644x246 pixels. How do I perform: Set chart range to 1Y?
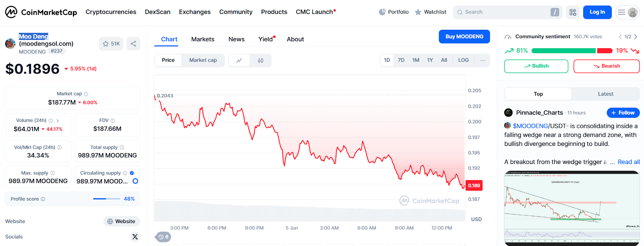pyautogui.click(x=430, y=60)
